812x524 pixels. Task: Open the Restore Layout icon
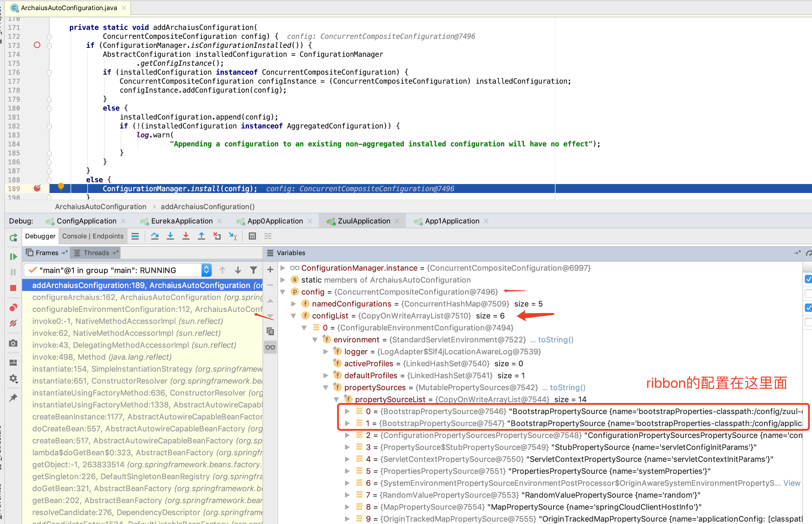tap(13, 363)
